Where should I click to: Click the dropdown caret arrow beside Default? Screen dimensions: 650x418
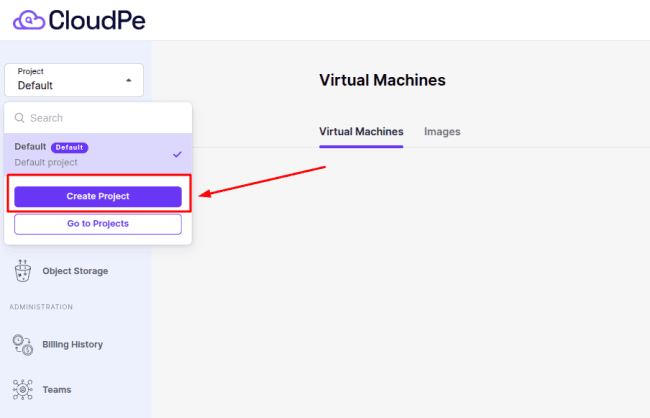coord(129,80)
